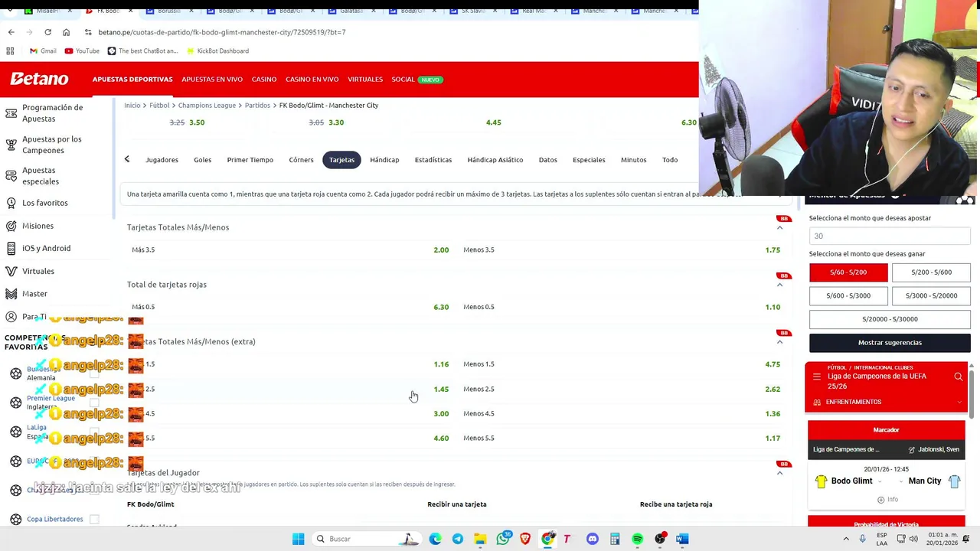Open Gmail bookmark
This screenshot has width=980, height=551.
point(43,51)
